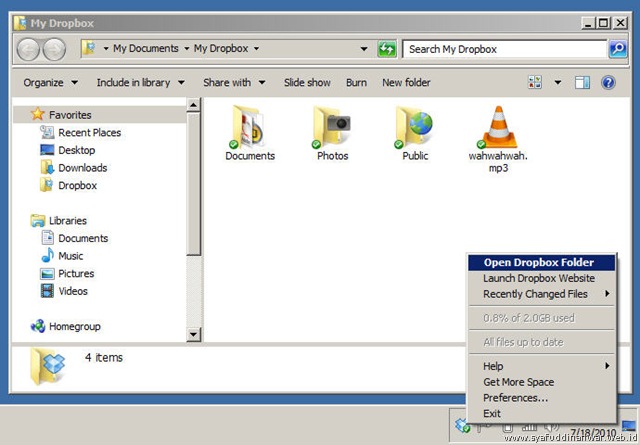Open the Photos folder icon
Screen dimensions: 640x445
[x=332, y=127]
